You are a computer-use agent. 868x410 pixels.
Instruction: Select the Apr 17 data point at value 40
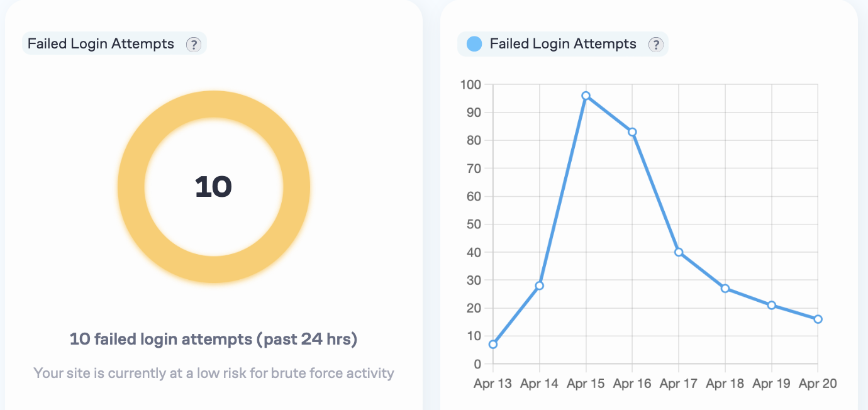679,252
